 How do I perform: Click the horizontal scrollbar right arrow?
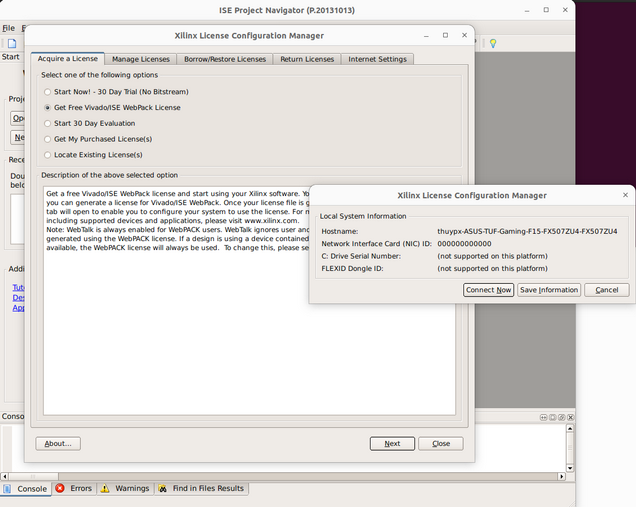pos(562,476)
